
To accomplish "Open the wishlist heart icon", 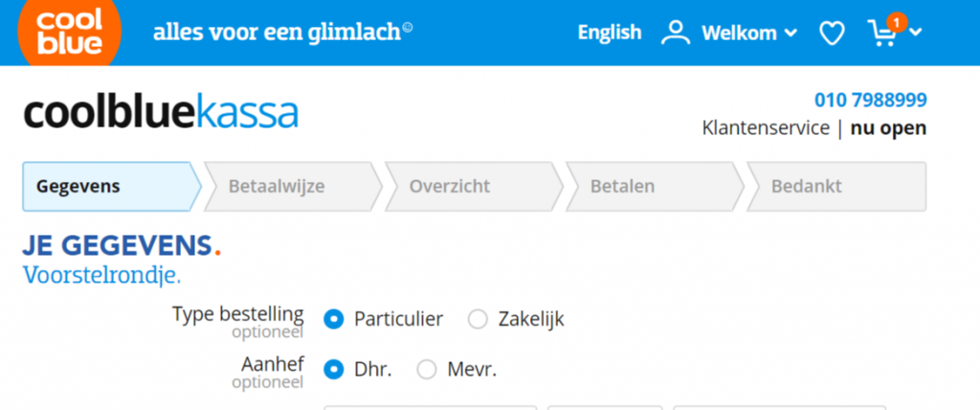I will (x=832, y=33).
